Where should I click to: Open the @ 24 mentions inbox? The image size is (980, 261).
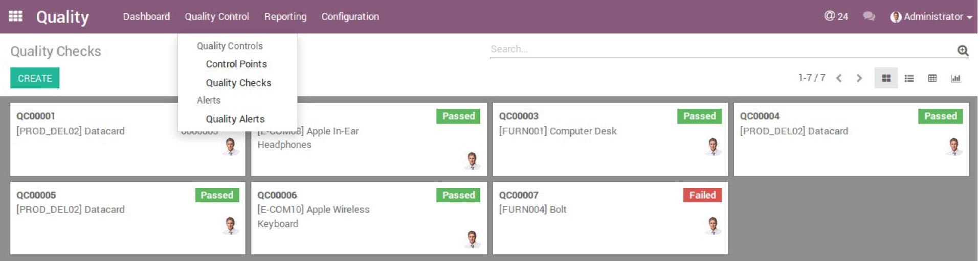836,16
